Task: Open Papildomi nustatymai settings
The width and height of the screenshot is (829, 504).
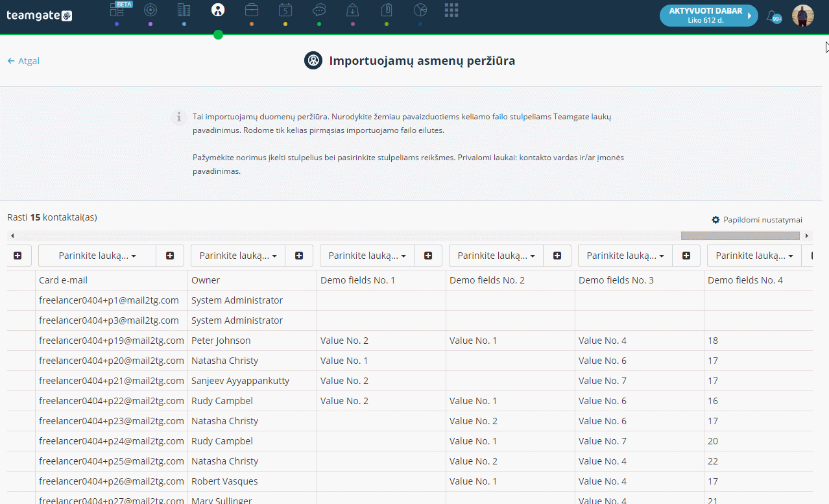Action: 757,220
